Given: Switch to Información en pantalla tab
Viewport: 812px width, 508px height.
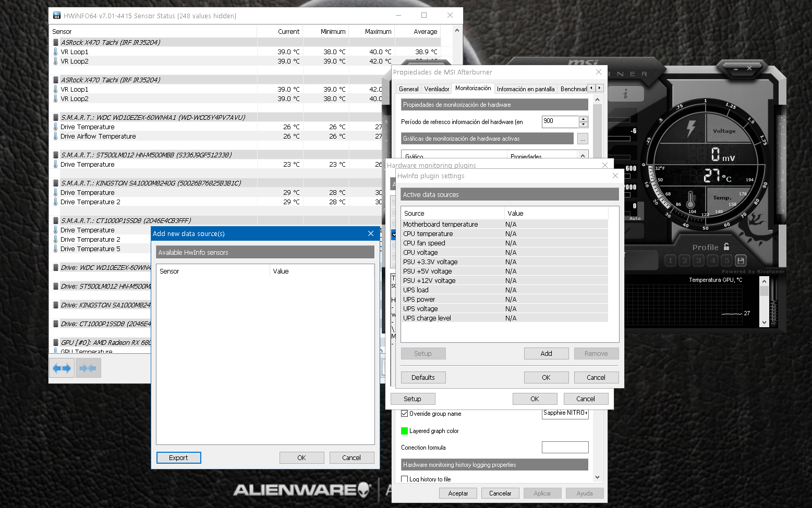Looking at the screenshot, I should coord(526,89).
